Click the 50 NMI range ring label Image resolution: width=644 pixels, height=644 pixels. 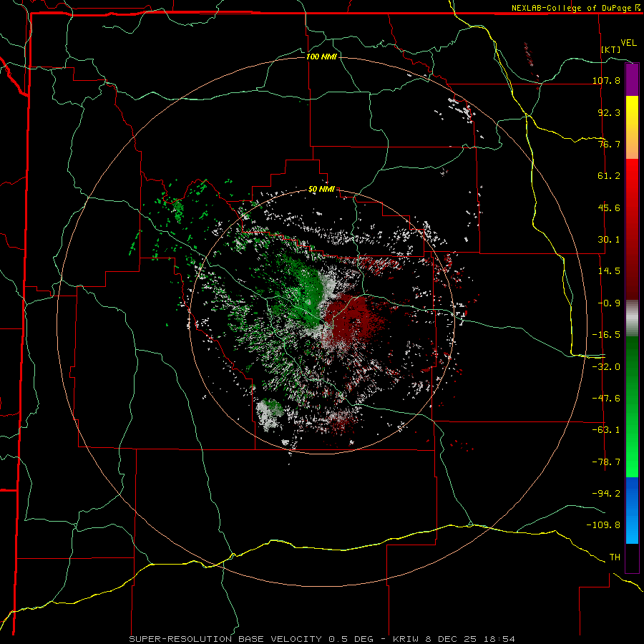[321, 190]
